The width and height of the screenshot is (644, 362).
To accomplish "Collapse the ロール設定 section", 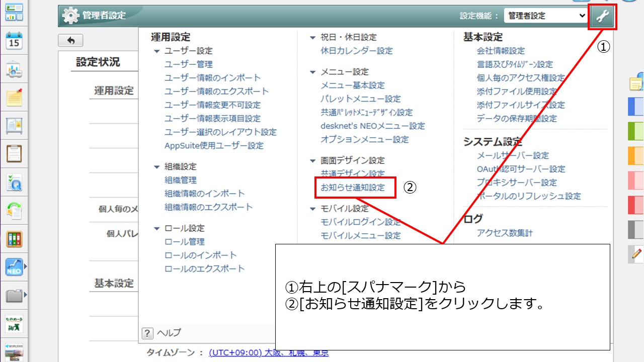I will click(157, 229).
